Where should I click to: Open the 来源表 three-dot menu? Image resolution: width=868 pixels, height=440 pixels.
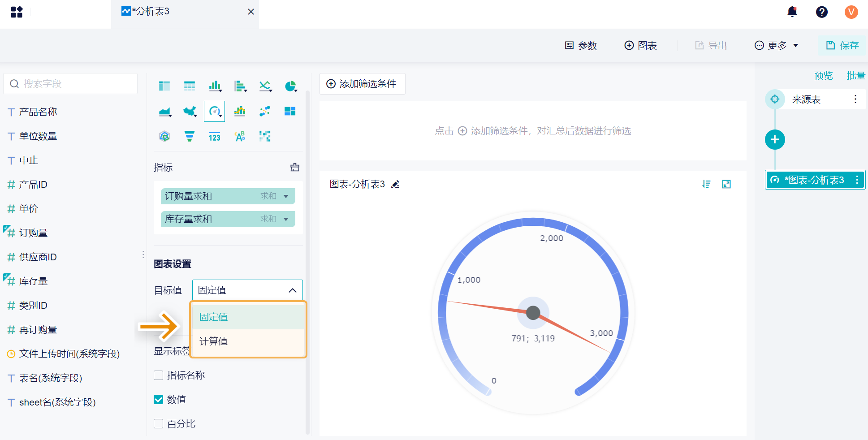click(855, 99)
